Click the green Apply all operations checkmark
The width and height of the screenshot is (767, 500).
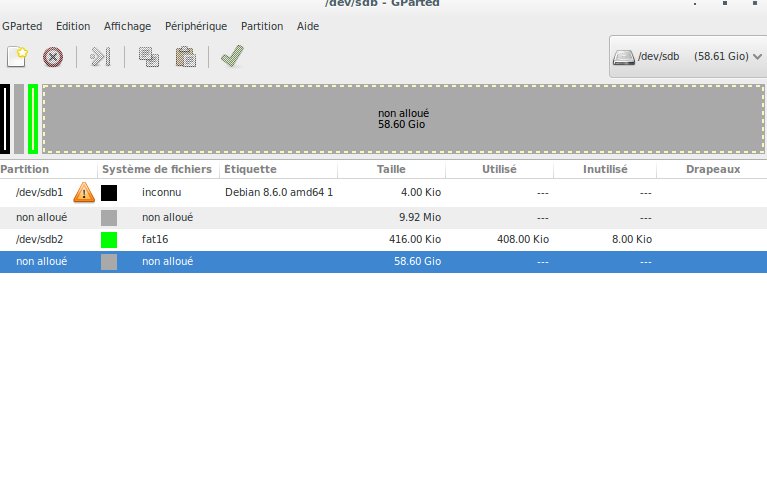(232, 56)
